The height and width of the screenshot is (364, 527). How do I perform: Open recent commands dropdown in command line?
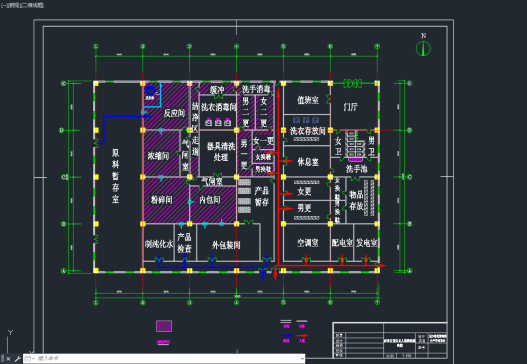[29, 359]
